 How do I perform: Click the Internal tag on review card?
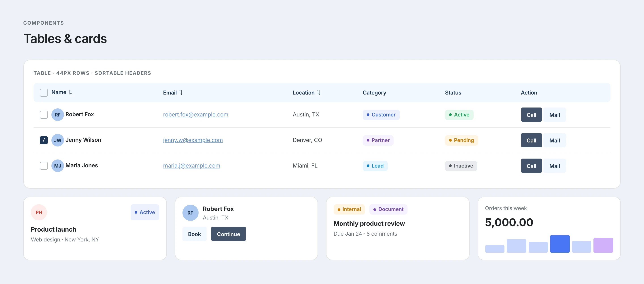(x=349, y=209)
